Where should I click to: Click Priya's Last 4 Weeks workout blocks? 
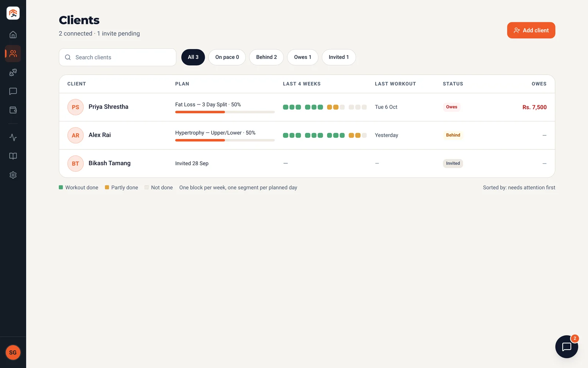tap(325, 107)
